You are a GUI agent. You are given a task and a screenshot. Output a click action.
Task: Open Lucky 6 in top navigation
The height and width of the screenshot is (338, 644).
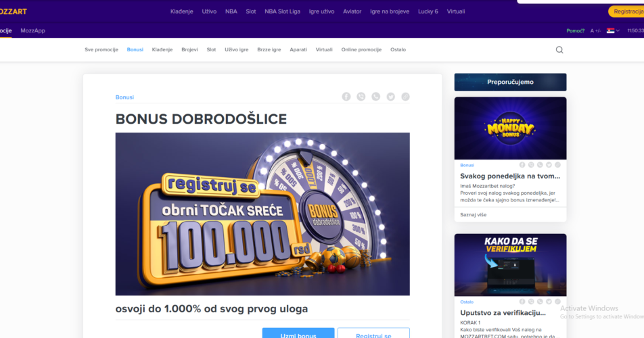[x=428, y=11]
